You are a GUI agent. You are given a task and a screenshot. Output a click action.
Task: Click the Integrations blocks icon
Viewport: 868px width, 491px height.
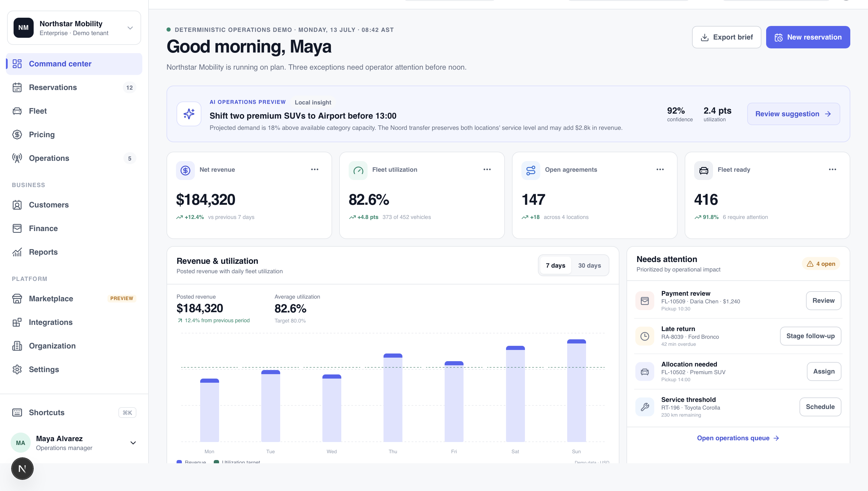[17, 322]
